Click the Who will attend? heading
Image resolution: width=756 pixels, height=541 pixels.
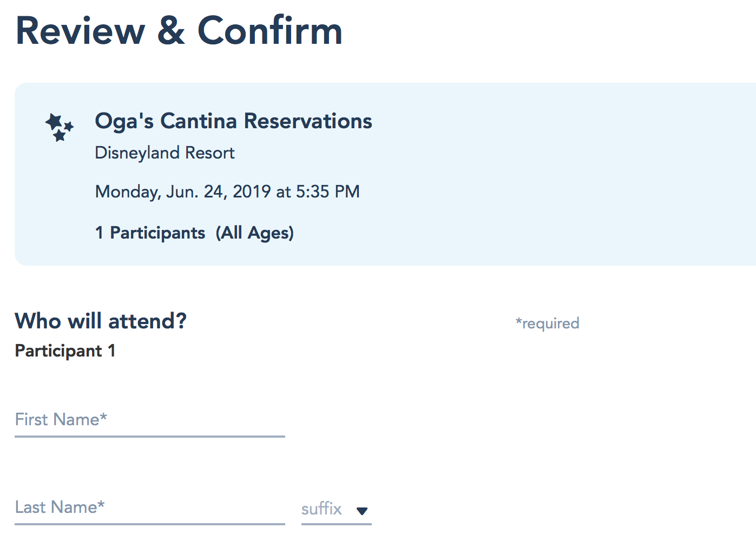pos(101,321)
